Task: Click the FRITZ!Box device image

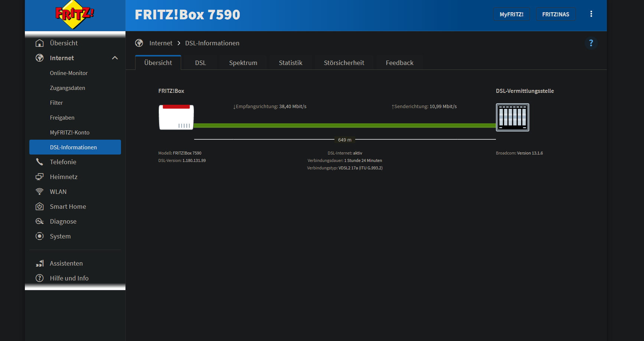Action: [x=176, y=117]
